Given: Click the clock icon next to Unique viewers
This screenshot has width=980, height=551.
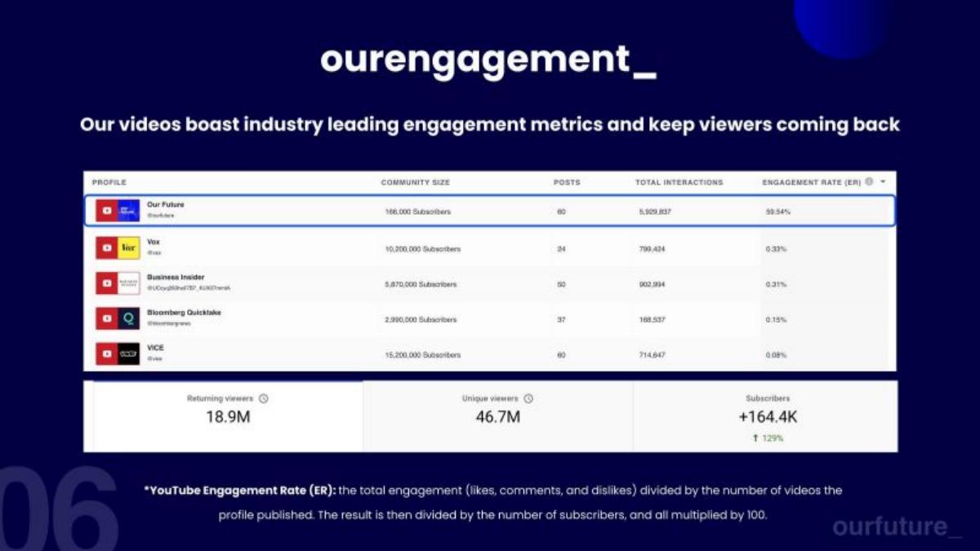Looking at the screenshot, I should tap(528, 398).
